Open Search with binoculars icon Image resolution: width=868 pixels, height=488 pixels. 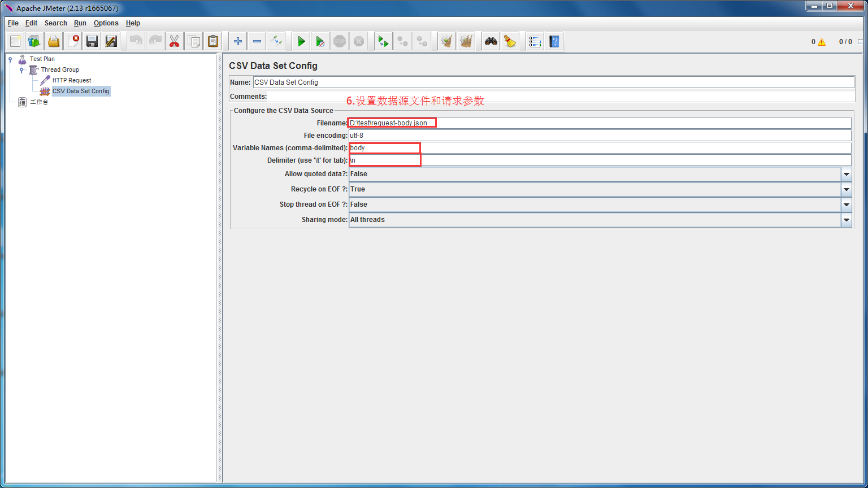(x=491, y=41)
